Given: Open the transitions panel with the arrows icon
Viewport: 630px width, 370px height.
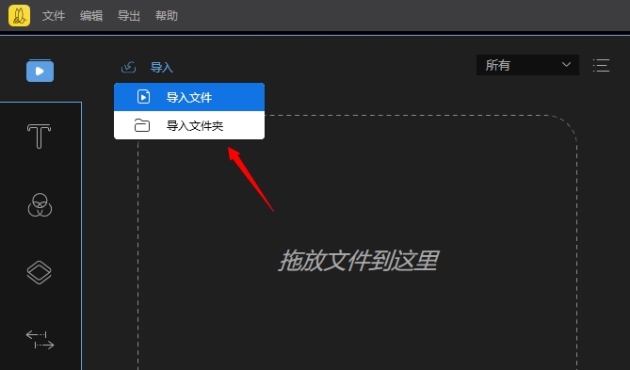Looking at the screenshot, I should (x=40, y=340).
